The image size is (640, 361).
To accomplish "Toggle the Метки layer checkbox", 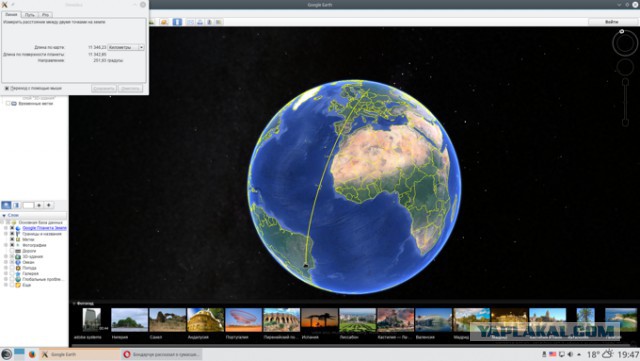I will tap(12, 240).
